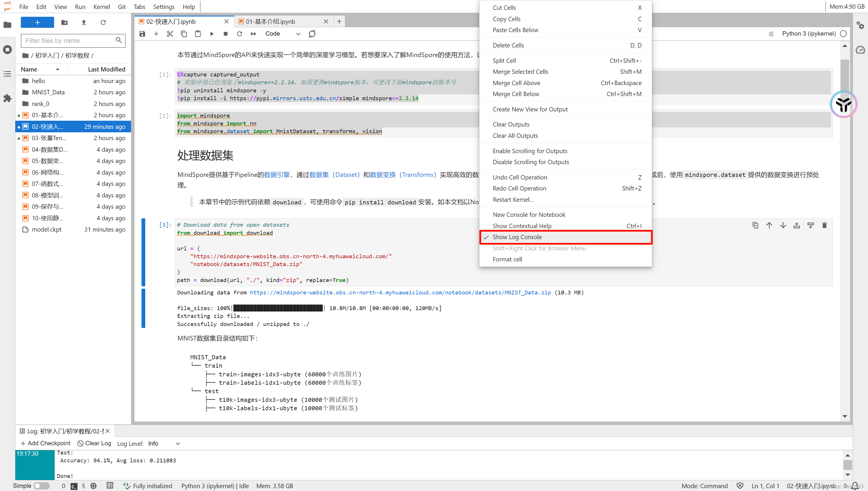This screenshot has height=491, width=868.
Task: Follow the MNIST_Data.zip download link
Action: click(x=400, y=293)
